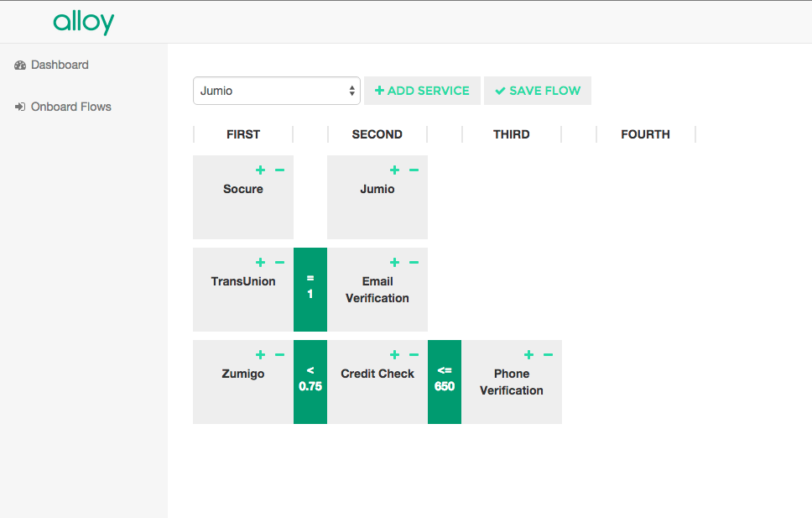Screen dimensions: 812x518
Task: Click the minus icon on Zumigo card
Action: click(279, 355)
